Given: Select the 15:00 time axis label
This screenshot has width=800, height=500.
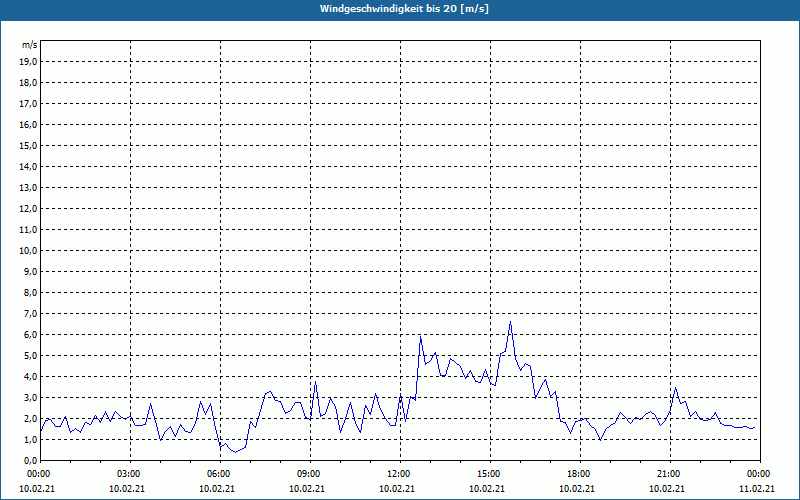Looking at the screenshot, I should (489, 474).
